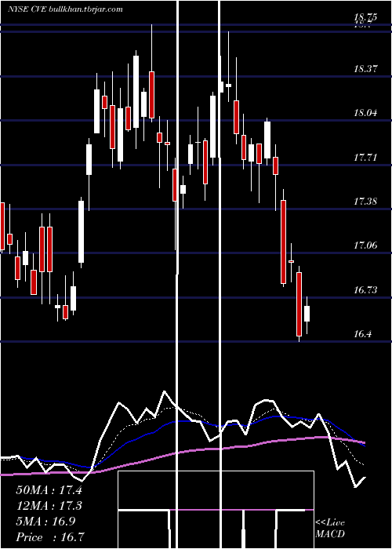Click the 17.38 price axis label
Screen dimensions: 392x549
(x=365, y=202)
